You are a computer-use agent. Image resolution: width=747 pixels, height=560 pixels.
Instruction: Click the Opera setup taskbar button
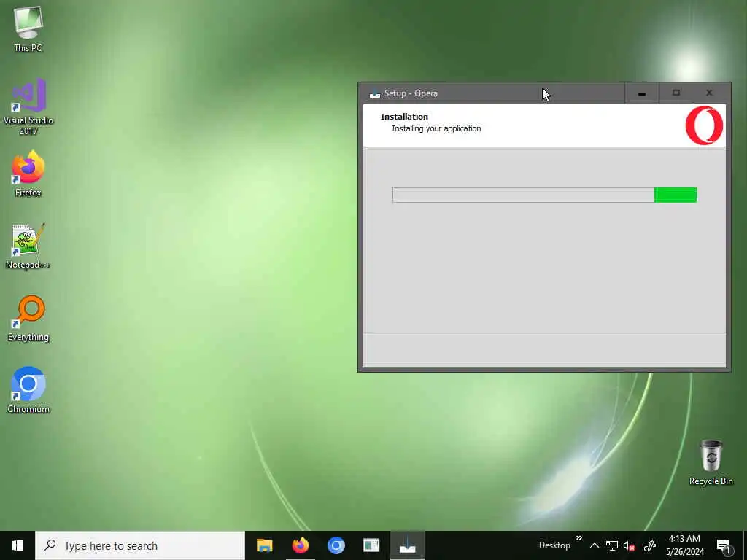[407, 545]
